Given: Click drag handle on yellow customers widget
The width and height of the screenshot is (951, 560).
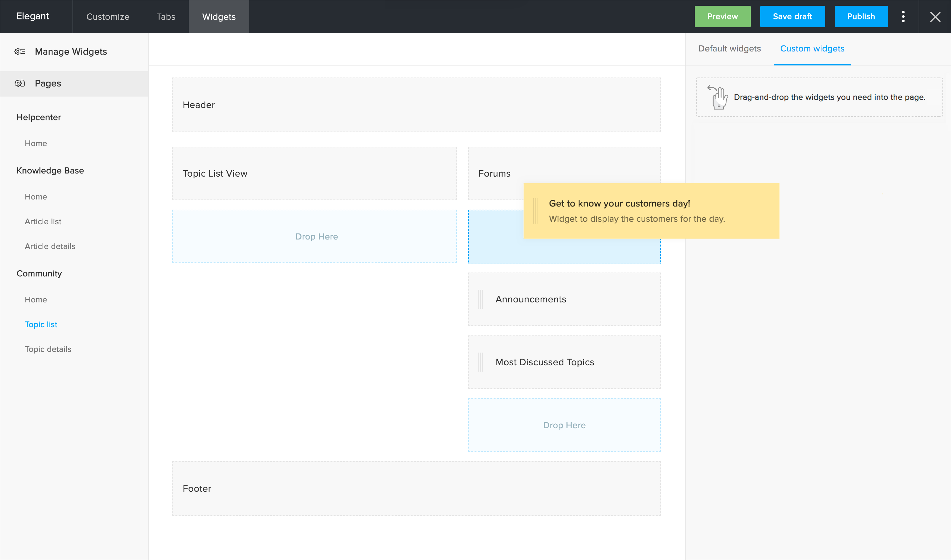Looking at the screenshot, I should tap(535, 211).
